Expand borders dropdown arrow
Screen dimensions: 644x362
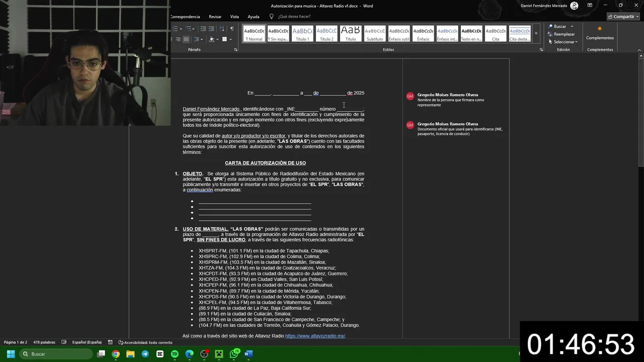[x=230, y=39]
